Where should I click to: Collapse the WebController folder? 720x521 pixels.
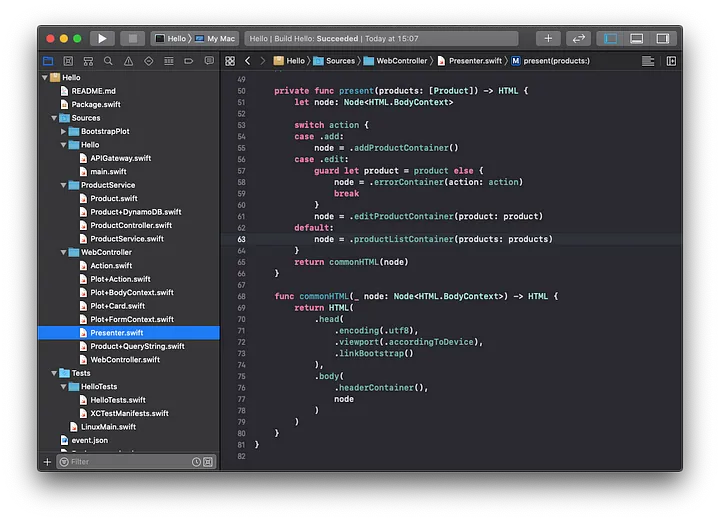63,252
